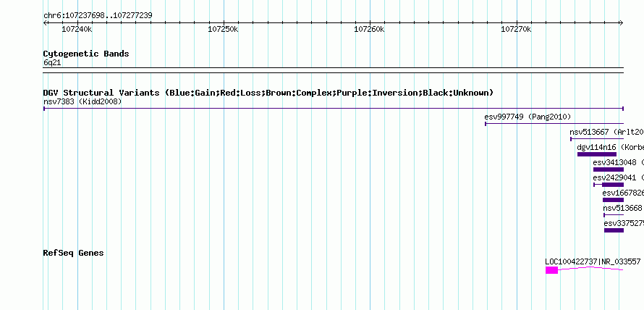Image resolution: width=644 pixels, height=310 pixels.
Task: Select the DGV Structural Variants track title
Action: point(268,93)
